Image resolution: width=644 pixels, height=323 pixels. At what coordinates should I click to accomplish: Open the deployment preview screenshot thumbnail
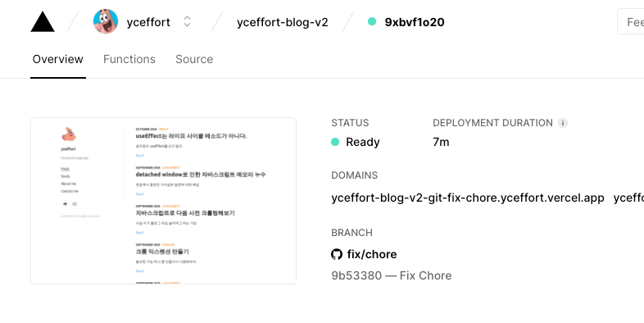tap(164, 201)
